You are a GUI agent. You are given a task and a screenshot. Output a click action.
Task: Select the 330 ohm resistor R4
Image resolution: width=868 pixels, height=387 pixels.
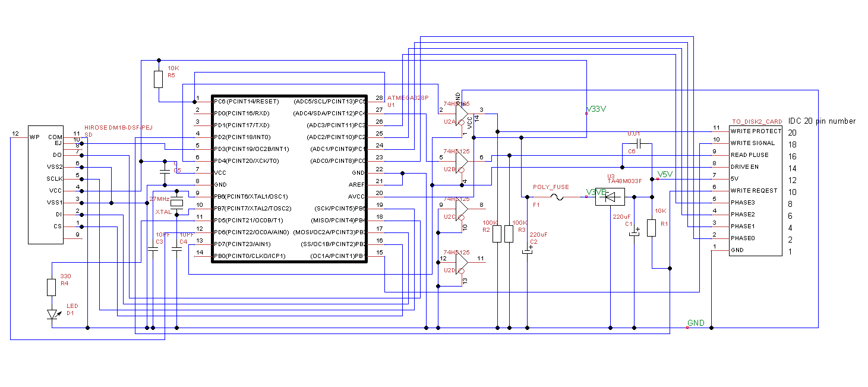click(52, 288)
